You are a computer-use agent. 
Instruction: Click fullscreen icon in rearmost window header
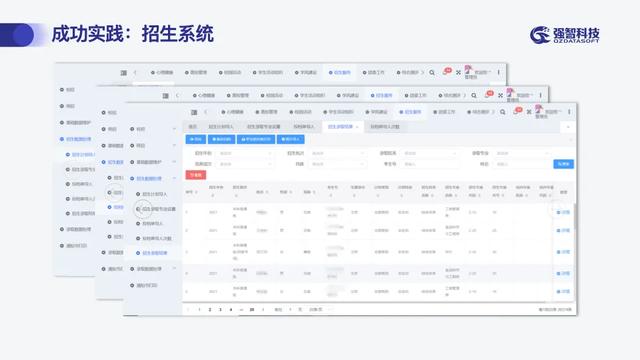(458, 73)
